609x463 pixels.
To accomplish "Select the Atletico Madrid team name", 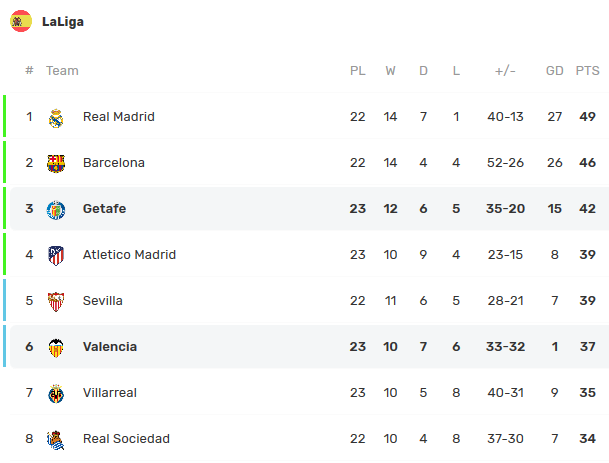I will (129, 255).
